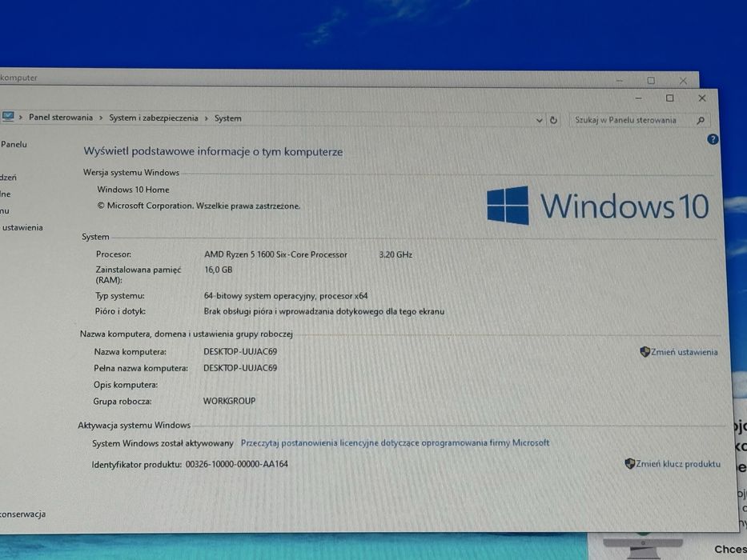Image resolution: width=747 pixels, height=560 pixels.
Task: Expand the chevron after Panel sterowania
Action: (x=101, y=118)
